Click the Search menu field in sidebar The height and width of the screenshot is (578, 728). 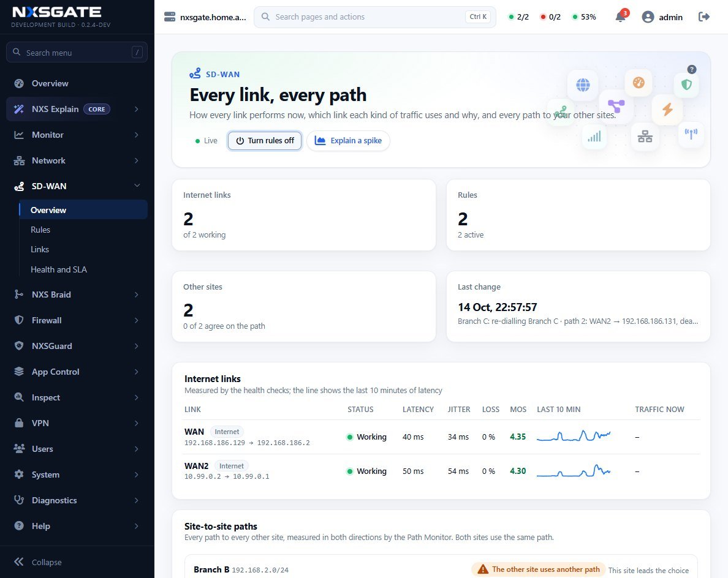pos(77,53)
